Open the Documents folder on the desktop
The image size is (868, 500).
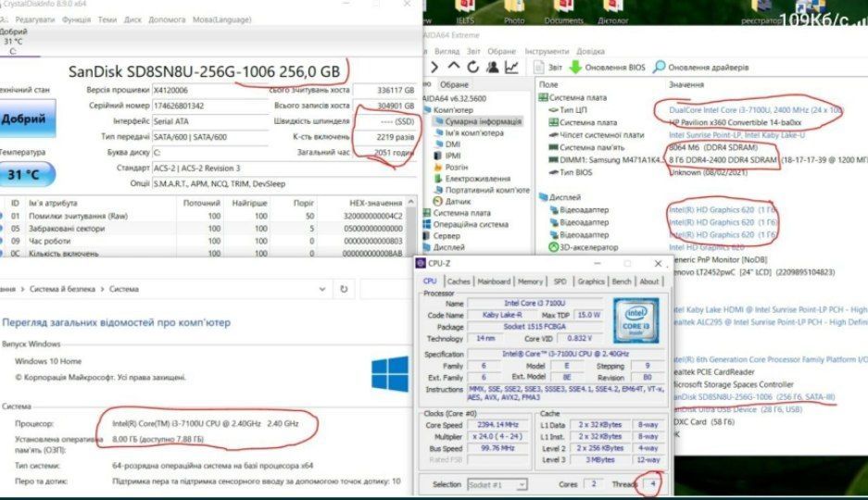point(563,12)
